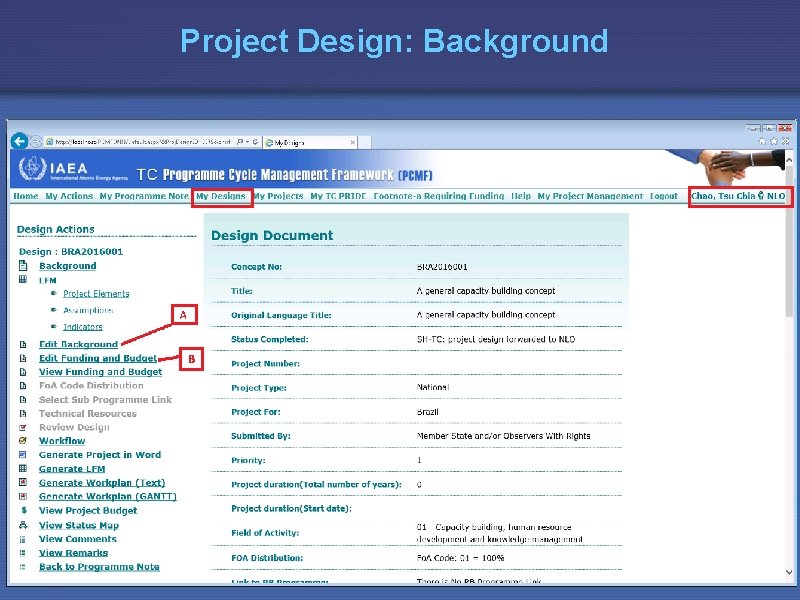Click Back to Programme Note
Image resolution: width=800 pixels, height=600 pixels.
pyautogui.click(x=80, y=566)
